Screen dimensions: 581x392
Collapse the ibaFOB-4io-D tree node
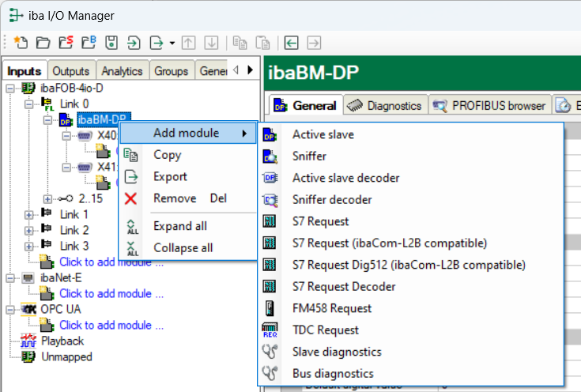(9, 88)
